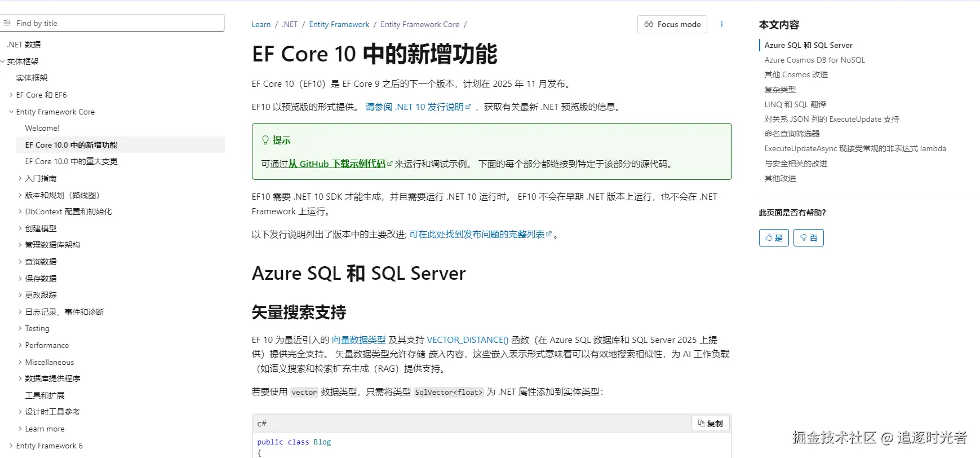Go to Entity Framework Core breadcrumb
The height and width of the screenshot is (458, 980).
[x=420, y=24]
